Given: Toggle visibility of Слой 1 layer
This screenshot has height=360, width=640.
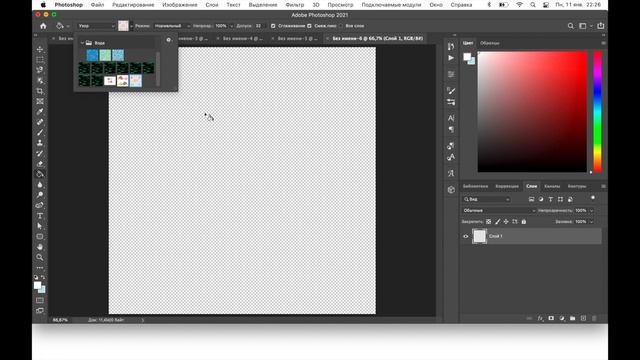Looking at the screenshot, I should click(x=466, y=236).
